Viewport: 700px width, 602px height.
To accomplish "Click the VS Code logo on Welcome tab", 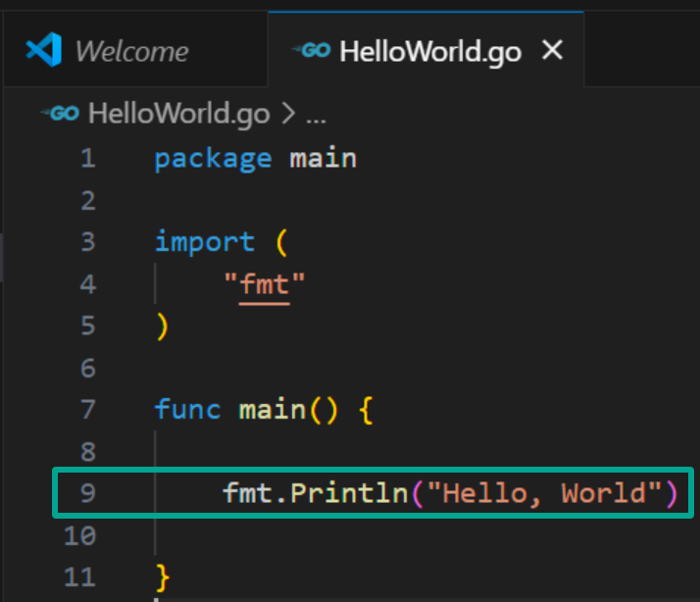I will click(44, 50).
